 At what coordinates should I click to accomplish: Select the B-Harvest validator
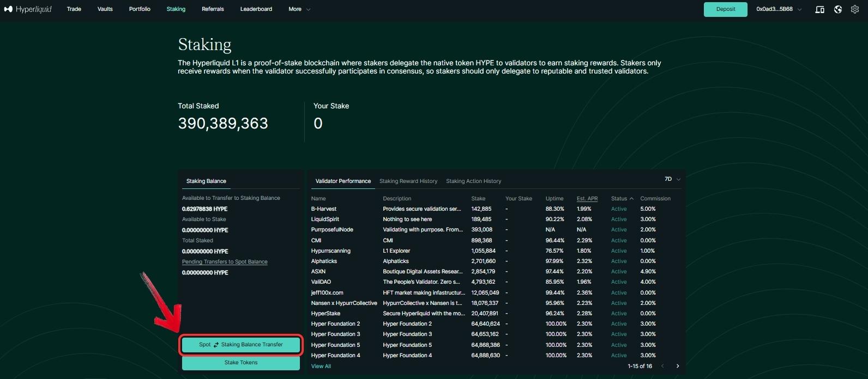point(324,209)
